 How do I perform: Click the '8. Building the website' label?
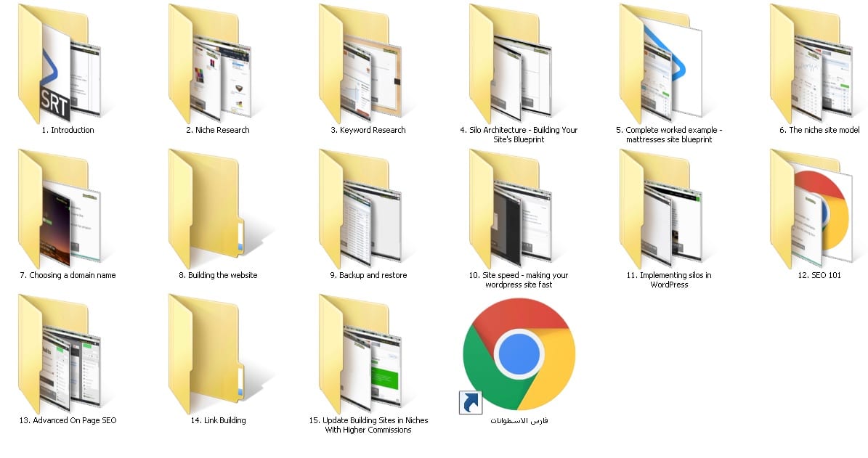[218, 275]
